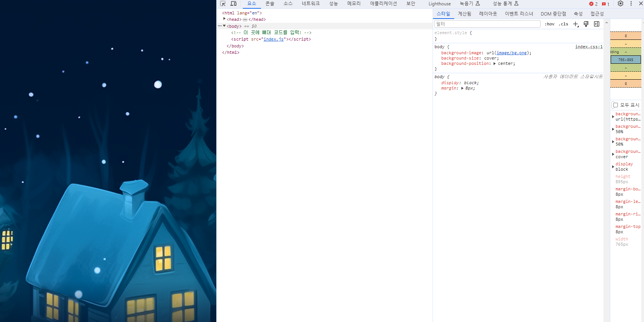The height and width of the screenshot is (322, 644).
Task: Expand computed background-size cover property
Action: coord(613,154)
